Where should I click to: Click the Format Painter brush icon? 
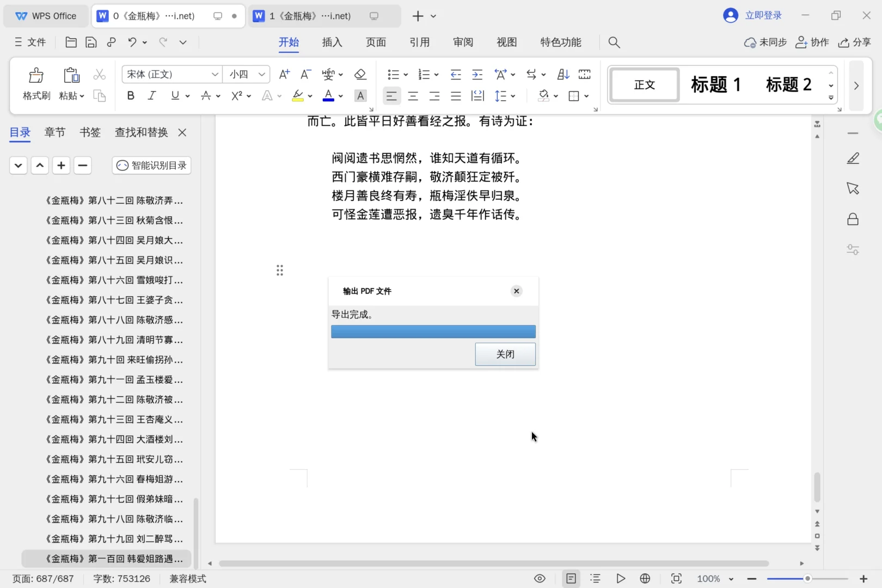[x=36, y=75]
